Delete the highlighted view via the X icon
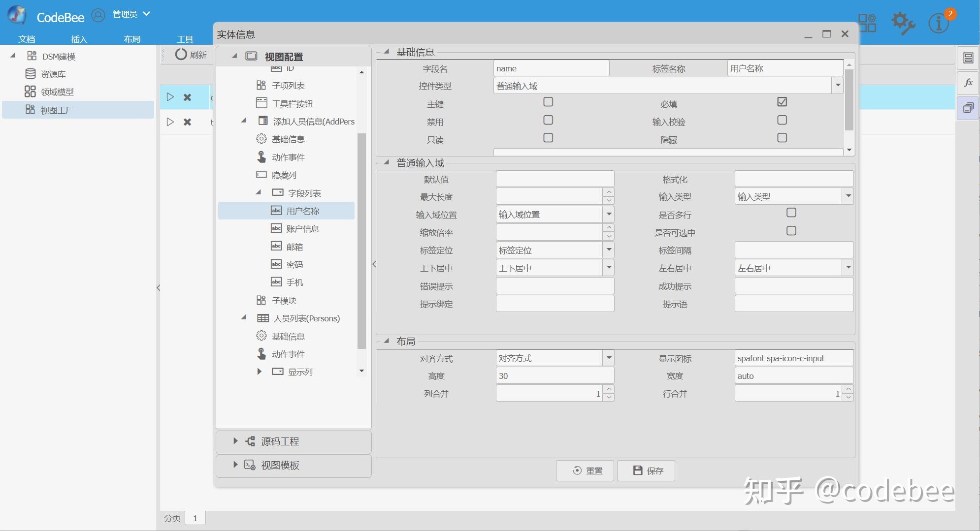 pos(187,97)
